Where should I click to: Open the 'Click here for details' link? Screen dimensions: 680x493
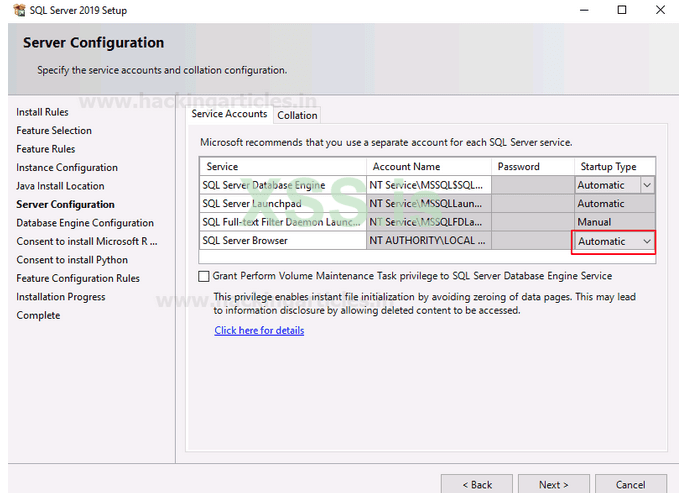tap(259, 330)
